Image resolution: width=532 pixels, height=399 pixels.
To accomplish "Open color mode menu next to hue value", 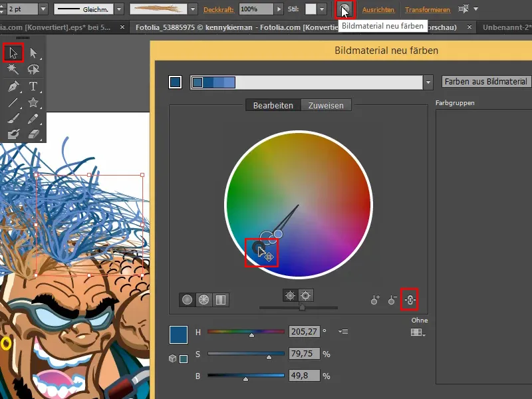I will point(343,331).
